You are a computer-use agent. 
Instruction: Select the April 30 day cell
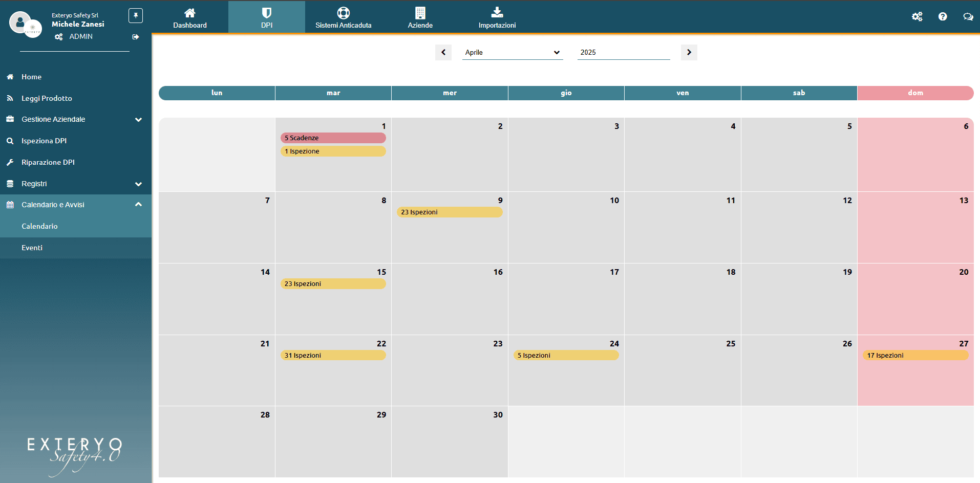pos(450,442)
